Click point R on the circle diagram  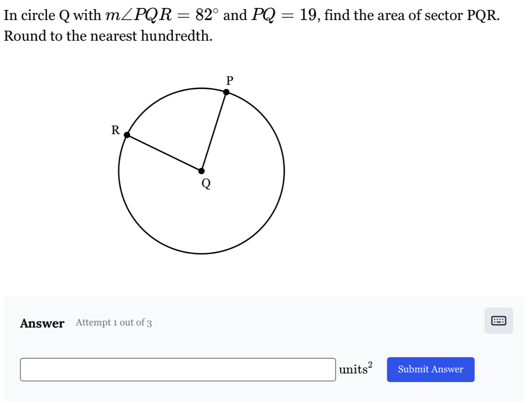point(127,135)
